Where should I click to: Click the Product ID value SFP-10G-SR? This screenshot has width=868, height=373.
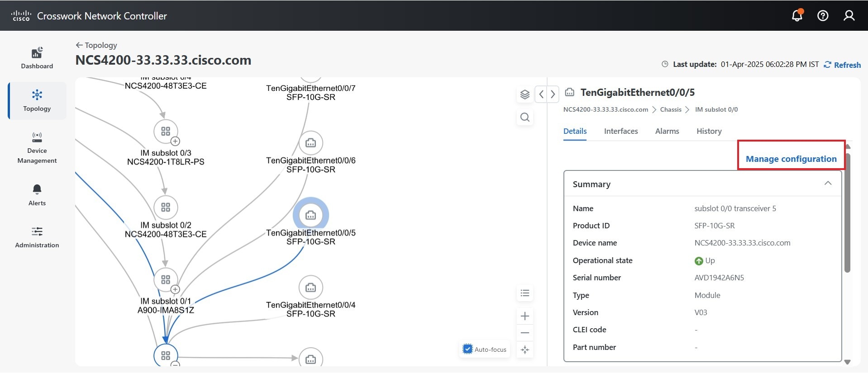[x=715, y=226]
